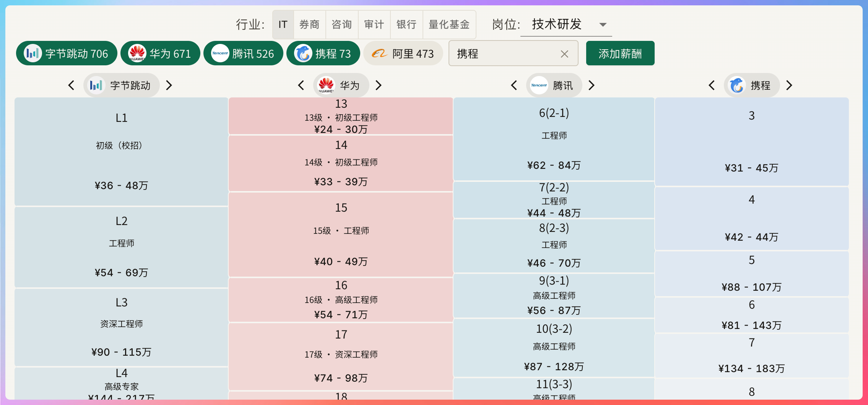Open Ctrip level 4 card ¥42 - 44万
The width and height of the screenshot is (868, 405).
(x=752, y=219)
